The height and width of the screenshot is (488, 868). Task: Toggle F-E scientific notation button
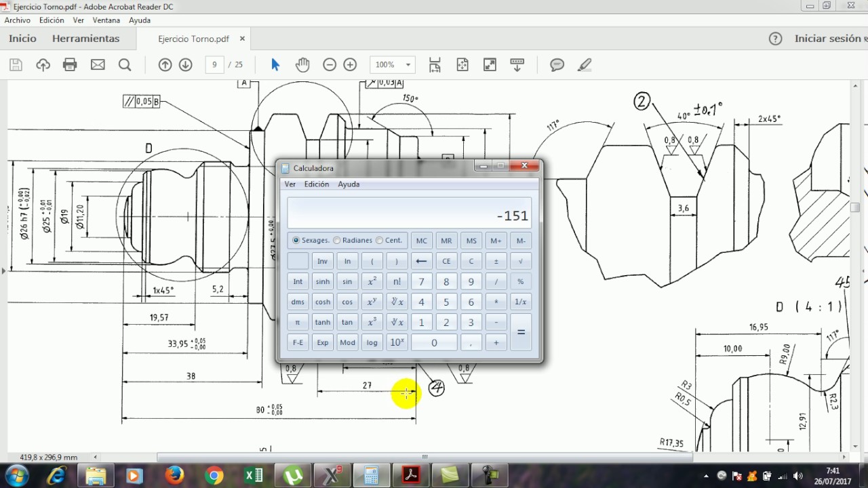(298, 342)
